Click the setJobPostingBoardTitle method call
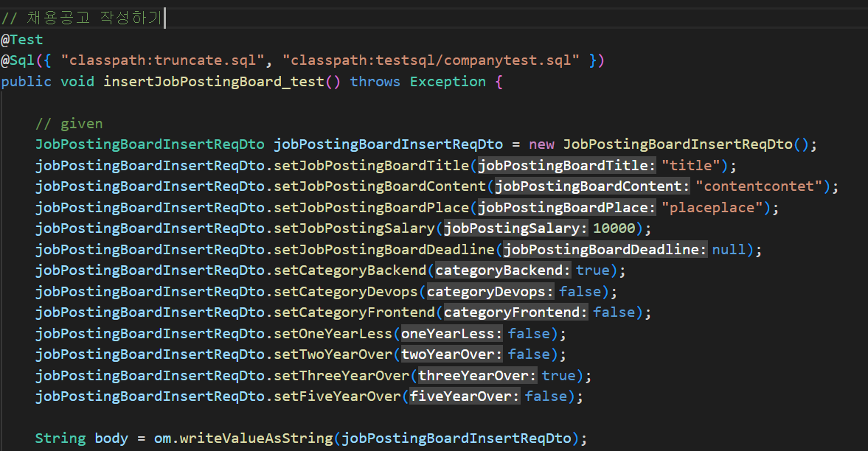 pyautogui.click(x=372, y=166)
